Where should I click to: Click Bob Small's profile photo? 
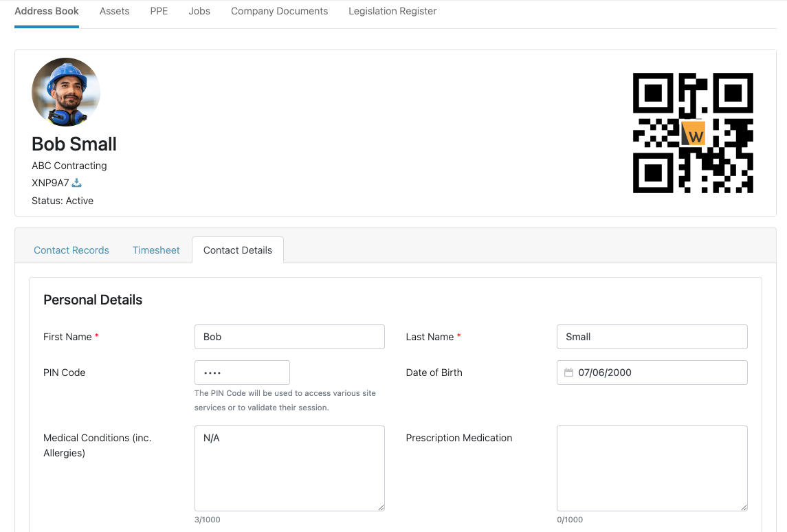coord(65,91)
